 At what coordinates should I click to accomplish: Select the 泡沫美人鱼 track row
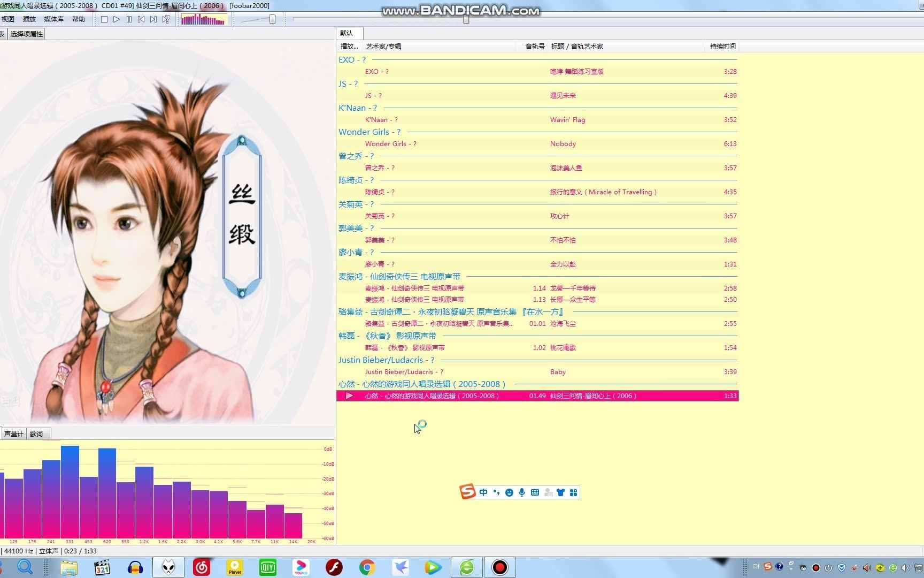537,168
